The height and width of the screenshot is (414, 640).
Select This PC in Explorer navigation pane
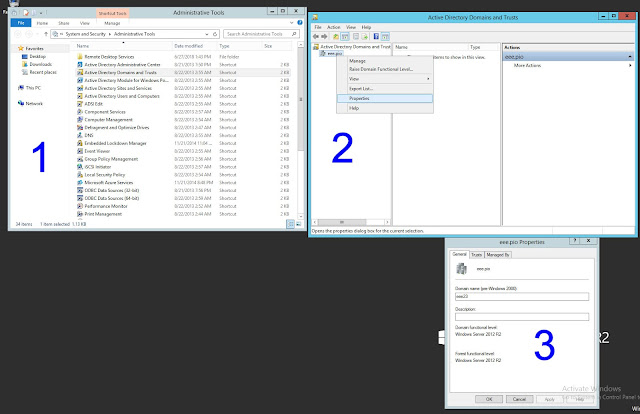pyautogui.click(x=29, y=88)
